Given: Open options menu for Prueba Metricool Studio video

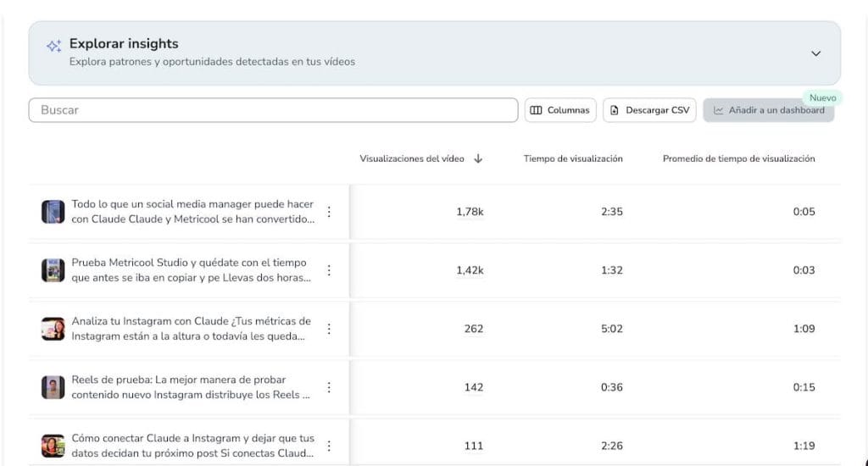Looking at the screenshot, I should pos(329,270).
